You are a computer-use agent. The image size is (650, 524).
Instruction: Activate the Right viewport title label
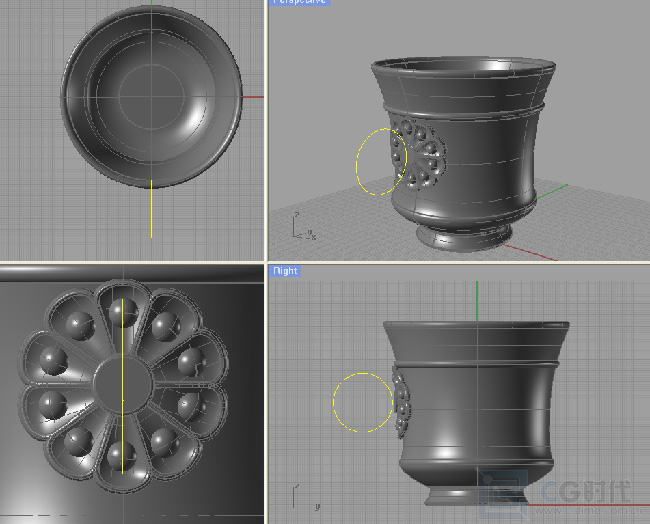tap(285, 271)
